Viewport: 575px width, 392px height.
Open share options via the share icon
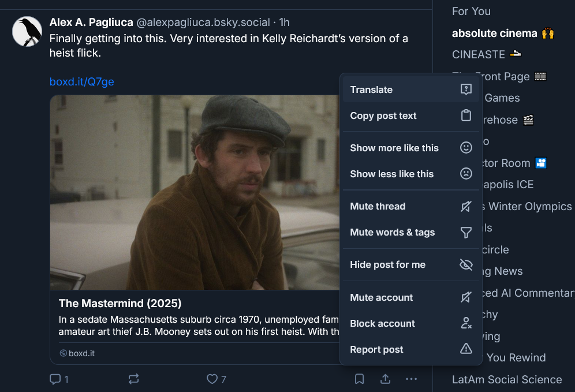(385, 379)
